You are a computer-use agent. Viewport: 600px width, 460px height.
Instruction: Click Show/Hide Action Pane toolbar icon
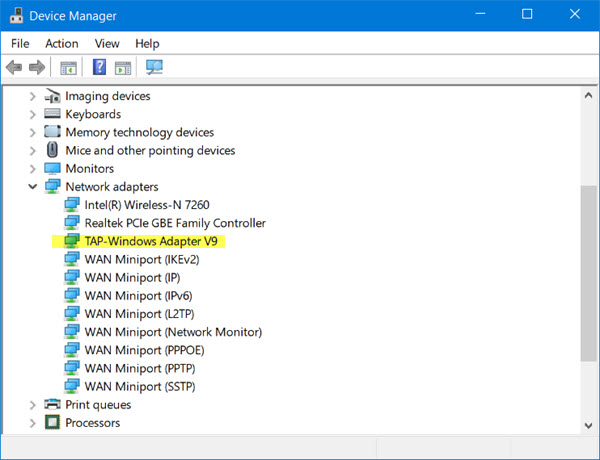coord(123,68)
